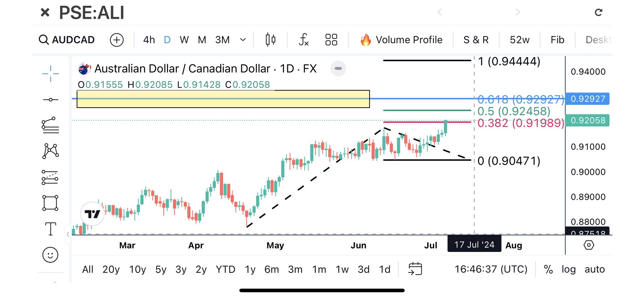Viewport: 644px width, 298px height.
Task: Open the candlestick chart style picker
Action: click(270, 39)
